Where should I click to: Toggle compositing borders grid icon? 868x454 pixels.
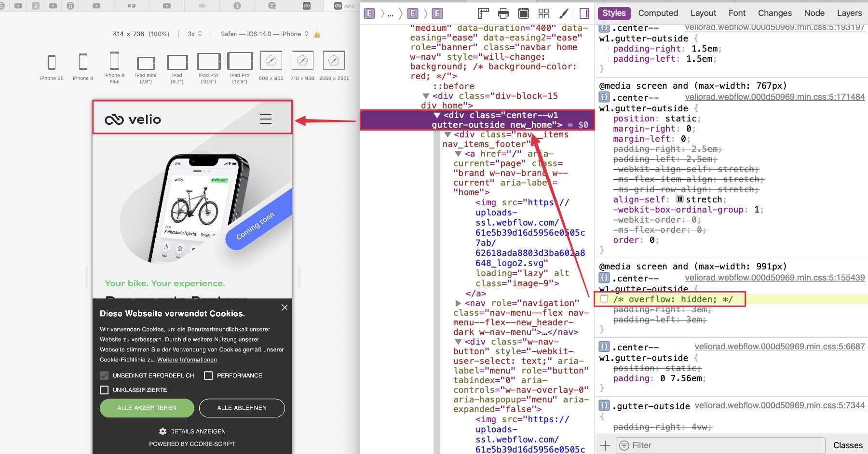click(x=543, y=13)
